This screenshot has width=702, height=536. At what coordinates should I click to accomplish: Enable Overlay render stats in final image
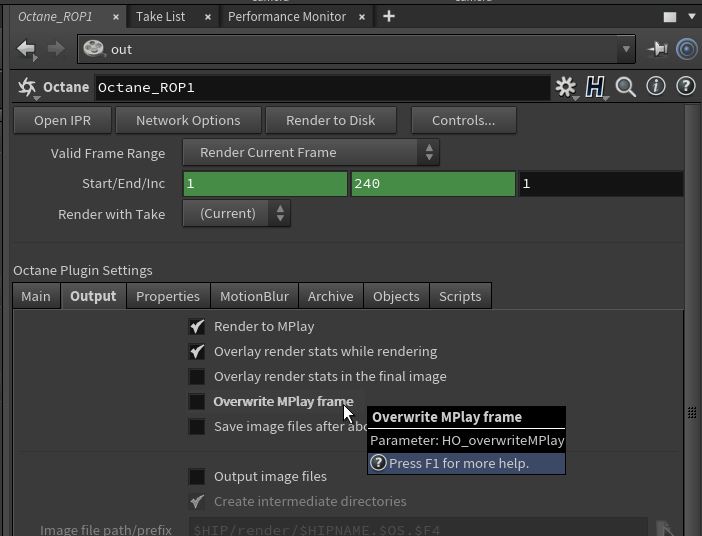click(x=197, y=377)
